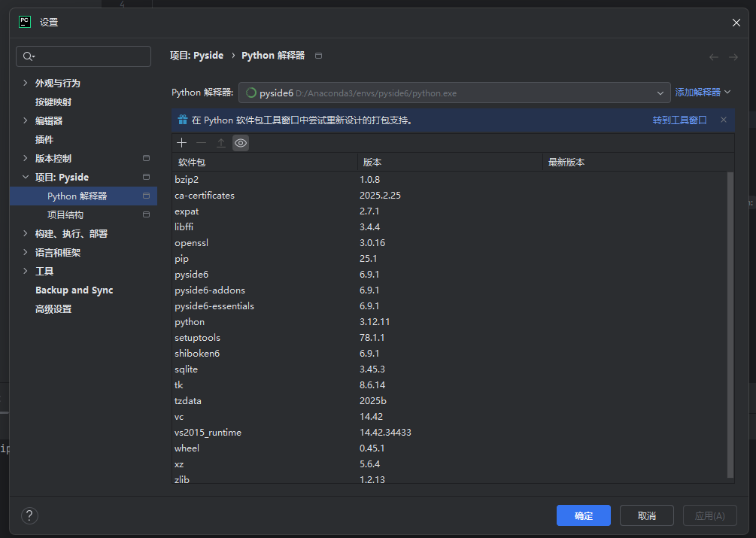Close the settings dialog window
The image size is (756, 538).
point(736,23)
